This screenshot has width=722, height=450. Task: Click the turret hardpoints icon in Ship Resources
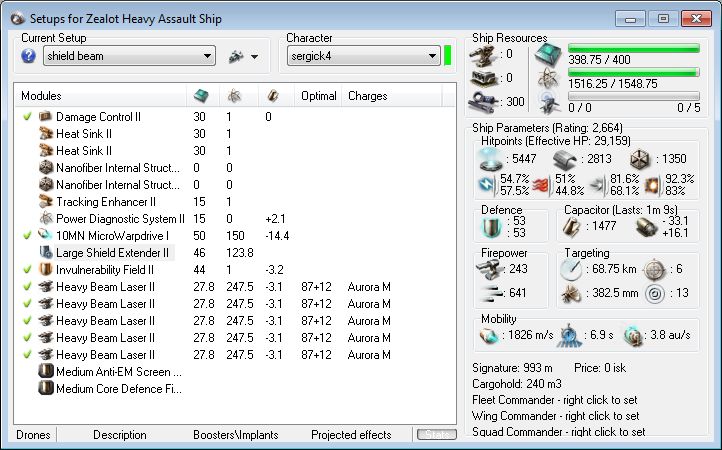pos(482,55)
